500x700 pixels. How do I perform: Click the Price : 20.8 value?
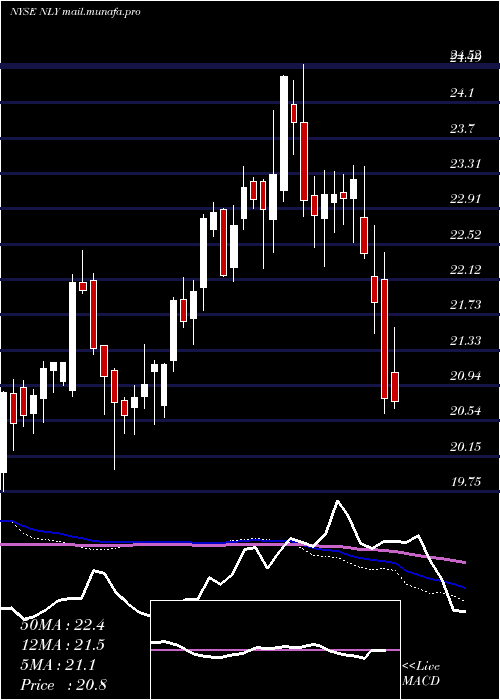[x=63, y=685]
